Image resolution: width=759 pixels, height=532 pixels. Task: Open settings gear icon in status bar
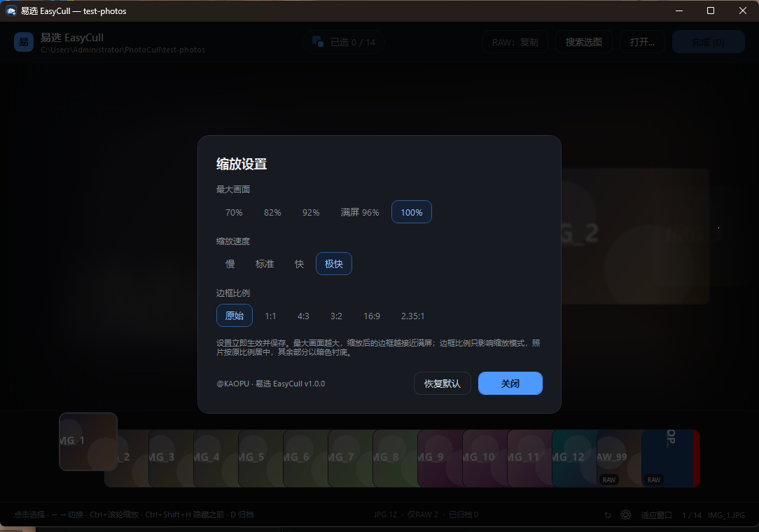tap(625, 514)
